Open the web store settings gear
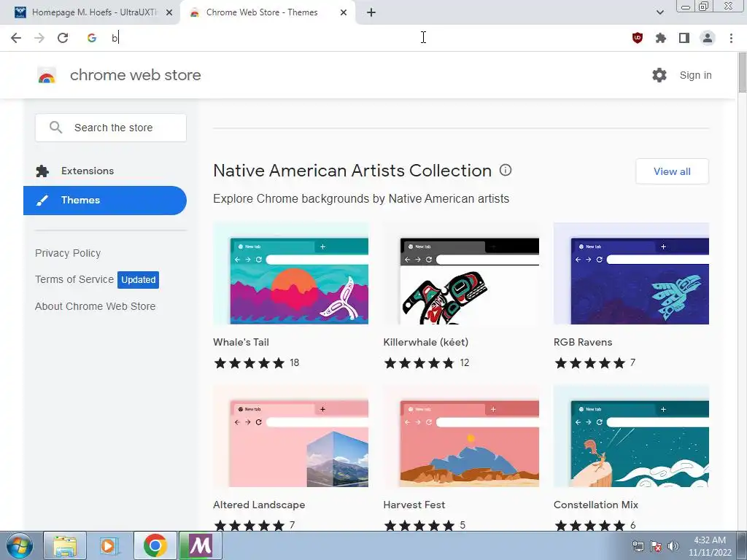Screen dimensions: 747x560 [659, 75]
